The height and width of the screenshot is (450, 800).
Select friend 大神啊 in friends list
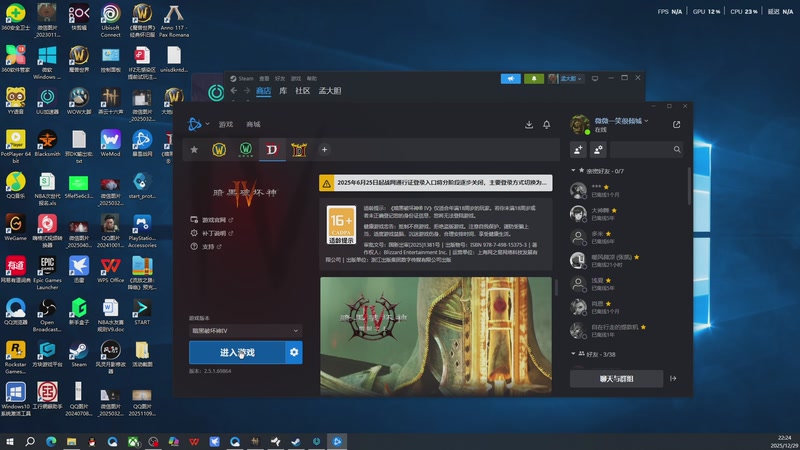(628, 214)
